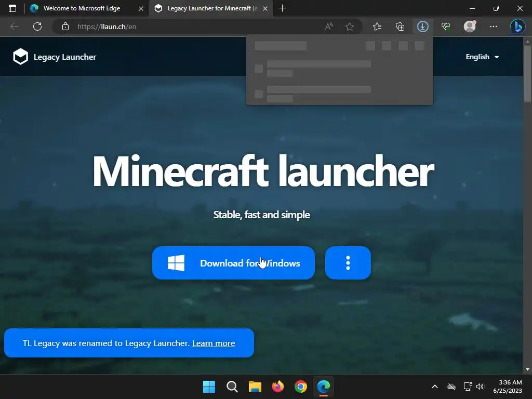
Task: Open the Learn more link
Action: click(x=214, y=343)
